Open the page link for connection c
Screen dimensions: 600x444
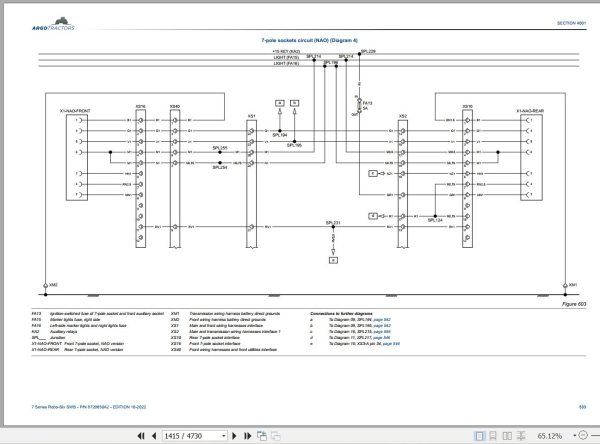[382, 332]
